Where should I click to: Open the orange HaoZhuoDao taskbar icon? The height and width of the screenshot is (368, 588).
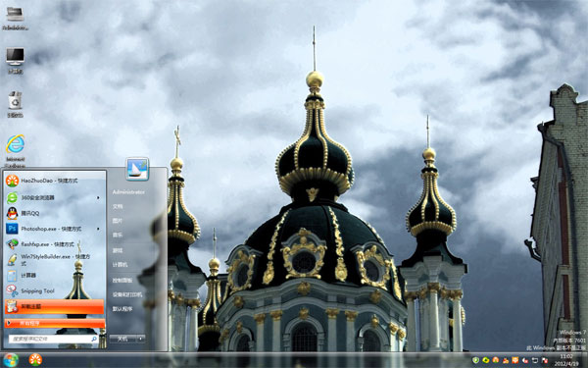tap(35, 360)
